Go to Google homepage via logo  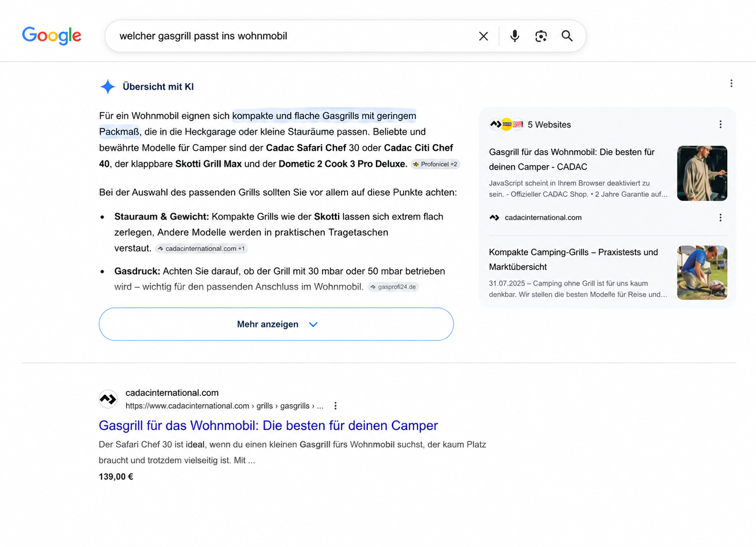click(52, 36)
